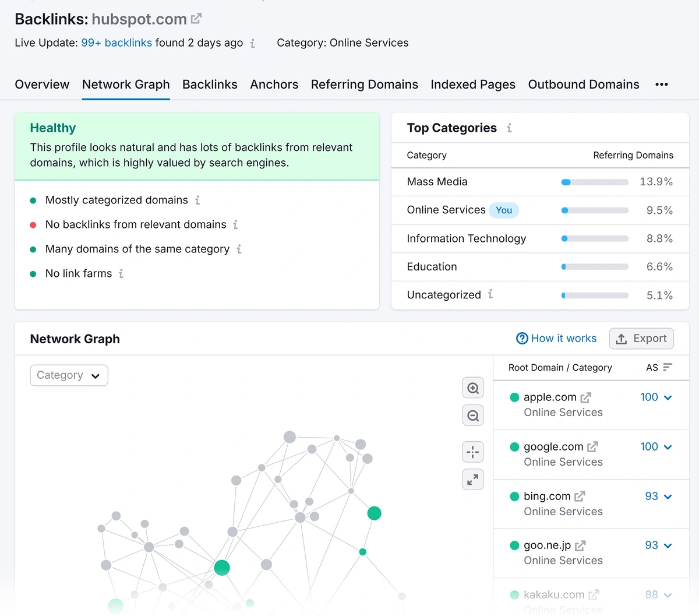Open the Category filter dropdown
699x616 pixels.
(x=69, y=375)
